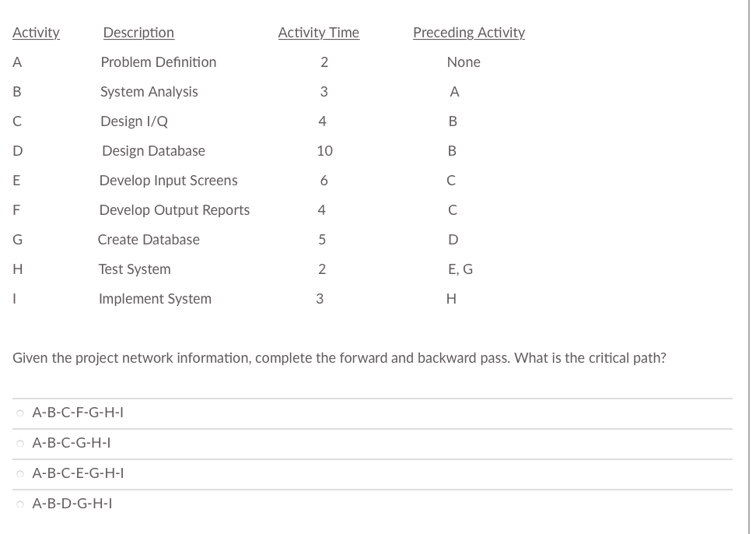The image size is (756, 534).
Task: Click the answer text A-B-D-G-H-I
Action: [72, 504]
